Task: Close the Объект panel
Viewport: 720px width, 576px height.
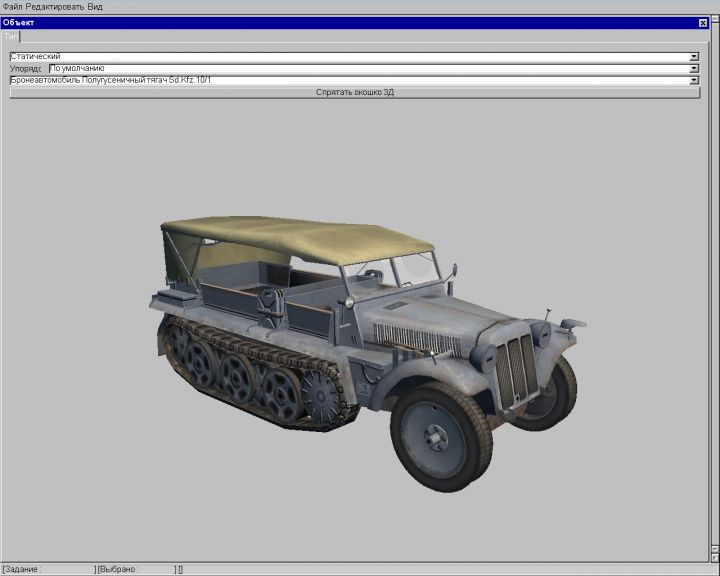Action: click(x=702, y=22)
